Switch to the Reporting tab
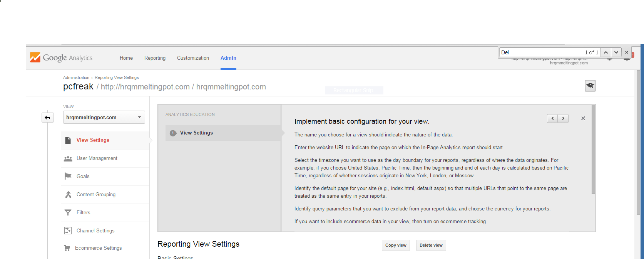Screen dimensions: 644x259 tap(155, 58)
